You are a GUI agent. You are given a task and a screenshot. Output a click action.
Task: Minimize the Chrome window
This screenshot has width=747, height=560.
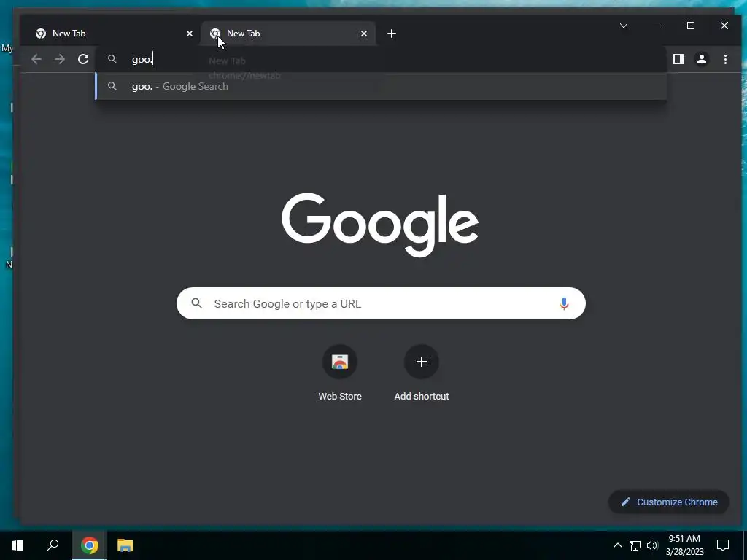click(x=657, y=26)
